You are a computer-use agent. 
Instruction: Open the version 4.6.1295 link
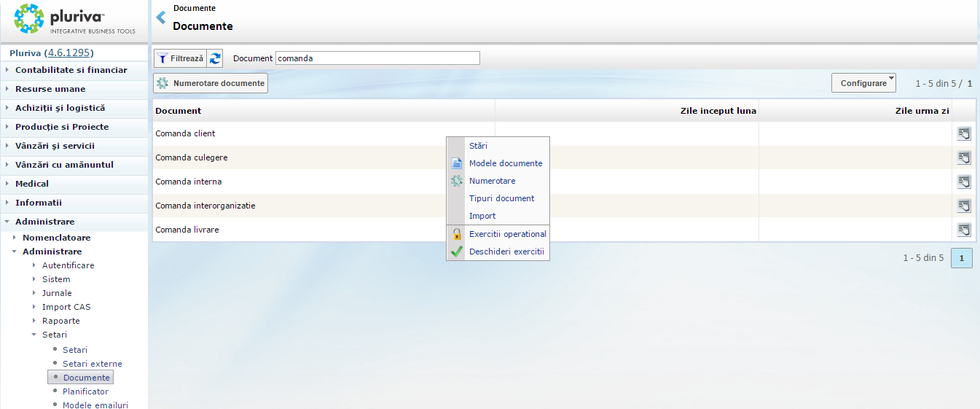click(70, 53)
